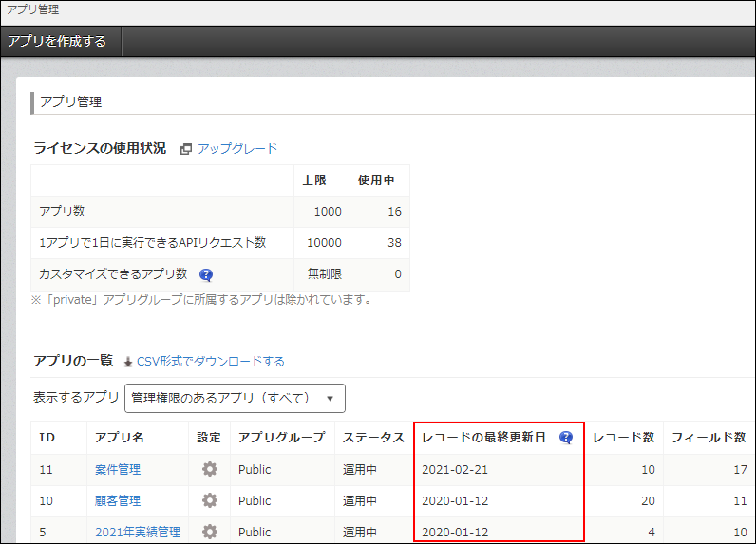Open the 案件管理 app link

(118, 469)
